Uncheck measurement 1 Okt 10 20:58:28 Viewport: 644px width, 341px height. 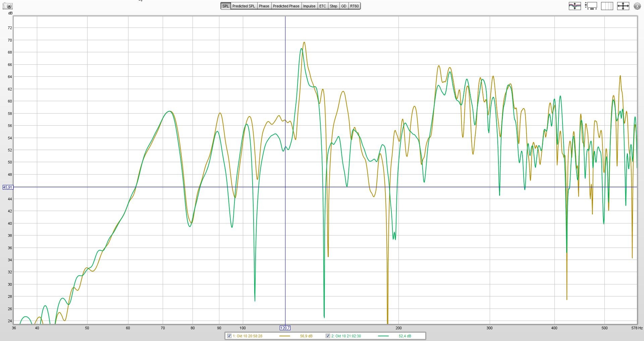coord(229,336)
